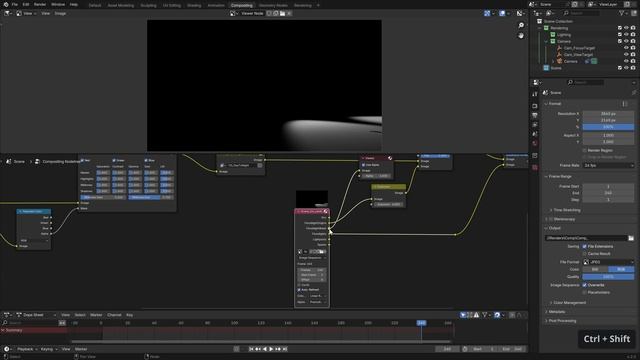Image resolution: width=640 pixels, height=360 pixels.
Task: Select RGB color mode button
Action: tap(621, 269)
